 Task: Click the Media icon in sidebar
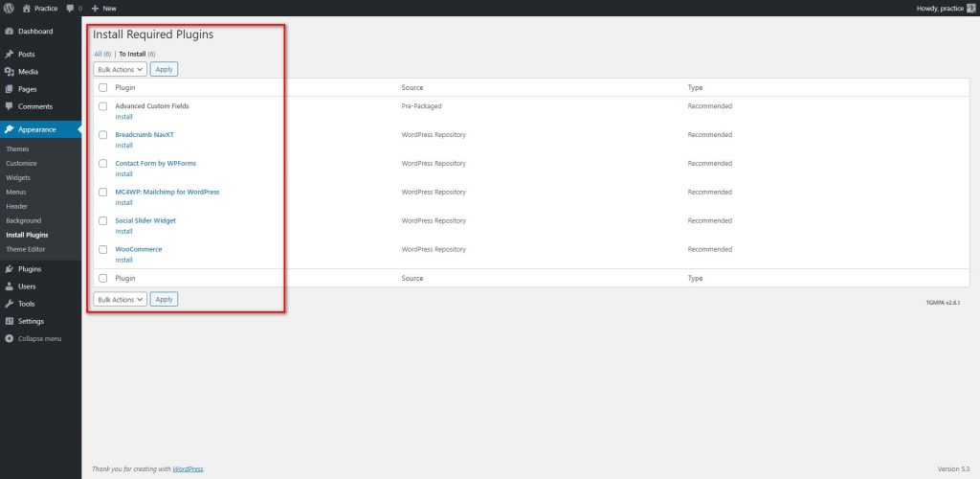[x=10, y=72]
